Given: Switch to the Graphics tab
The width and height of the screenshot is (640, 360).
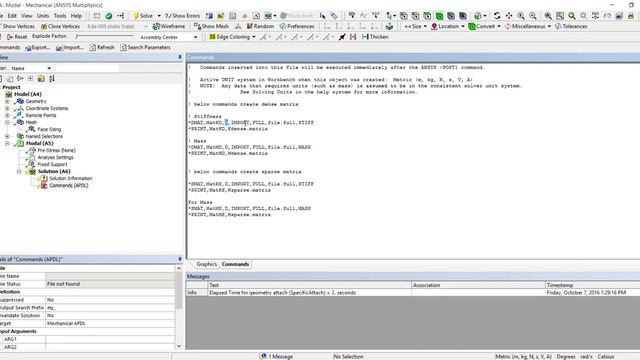Looking at the screenshot, I should [x=207, y=264].
